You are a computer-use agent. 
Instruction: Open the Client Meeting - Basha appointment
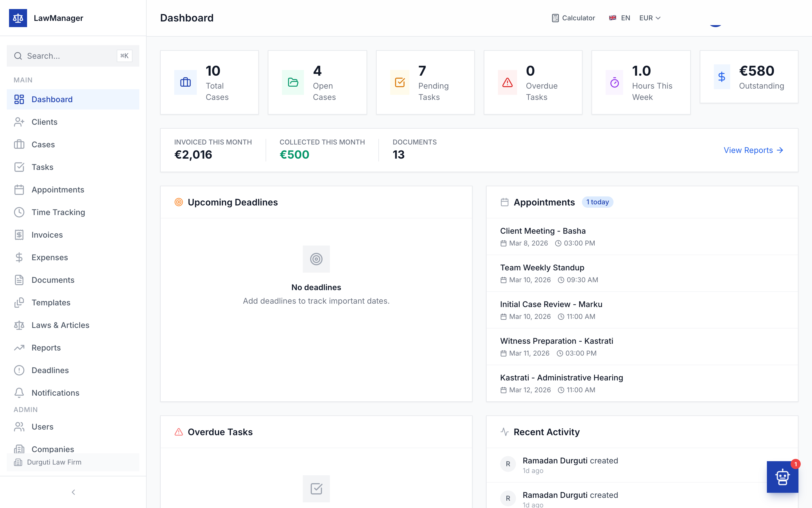[x=642, y=237]
